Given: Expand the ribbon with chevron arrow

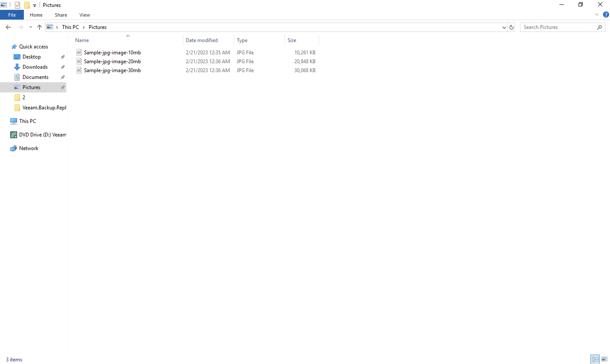Looking at the screenshot, I should [x=597, y=15].
